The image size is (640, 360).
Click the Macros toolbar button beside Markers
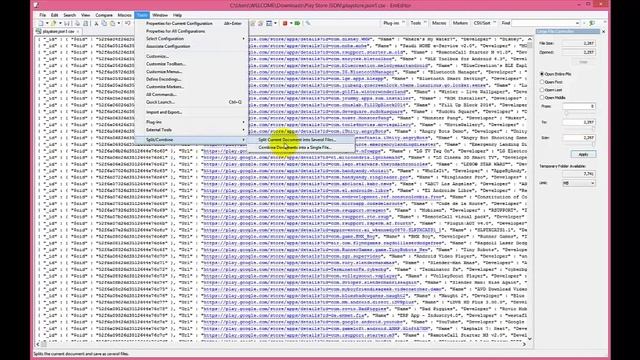pos(439,23)
